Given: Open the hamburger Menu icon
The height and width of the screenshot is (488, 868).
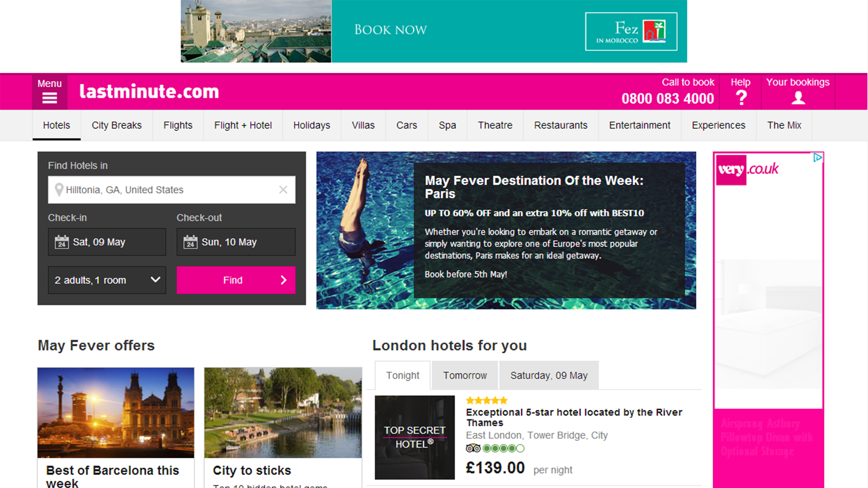Looking at the screenshot, I should click(49, 98).
